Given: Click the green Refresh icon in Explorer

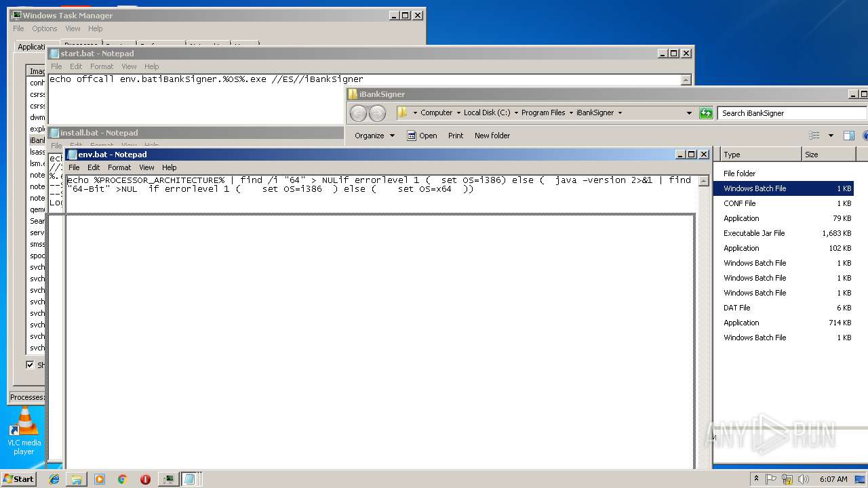Looking at the screenshot, I should pyautogui.click(x=706, y=113).
